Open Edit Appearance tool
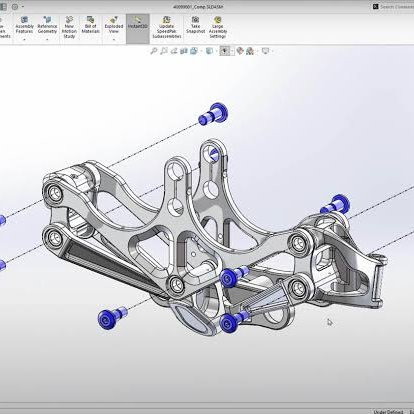The width and height of the screenshot is (414, 414). pyautogui.click(x=240, y=51)
